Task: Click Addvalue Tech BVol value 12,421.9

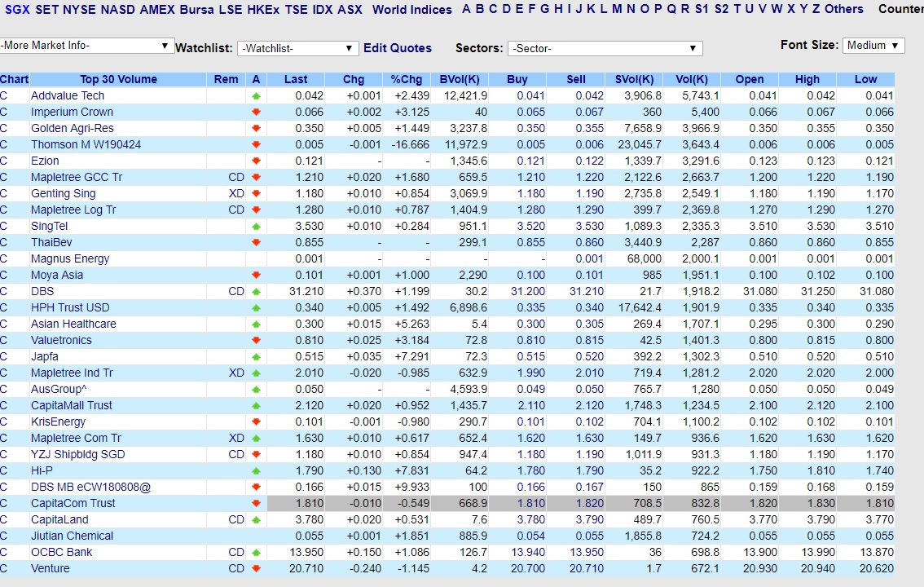Action: tap(466, 95)
